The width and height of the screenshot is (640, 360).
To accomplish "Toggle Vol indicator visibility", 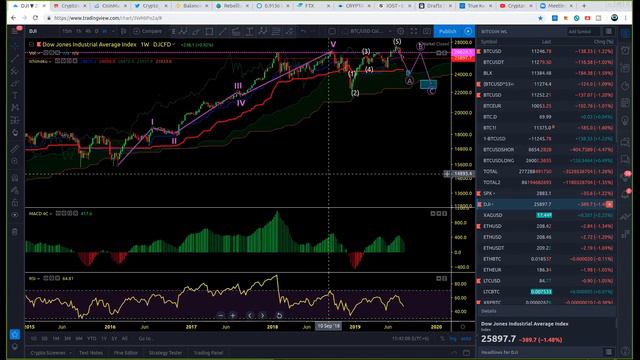I will coord(46,53).
